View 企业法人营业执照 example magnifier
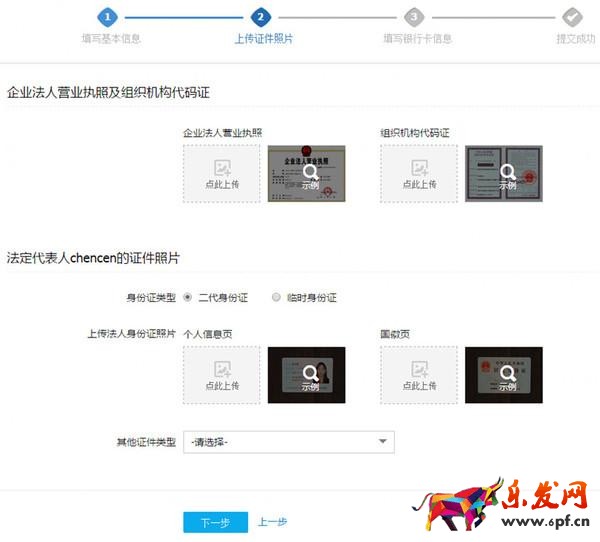This screenshot has width=600, height=542. point(307,173)
